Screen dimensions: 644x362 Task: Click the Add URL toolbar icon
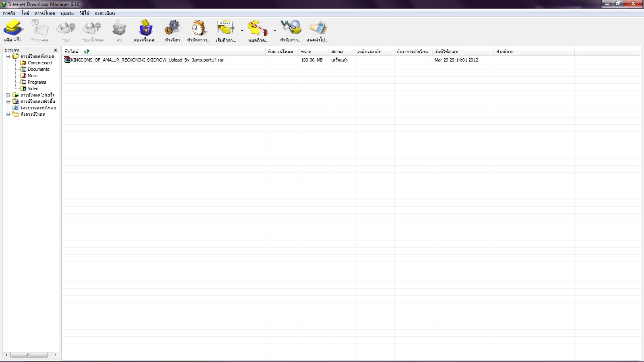13,29
